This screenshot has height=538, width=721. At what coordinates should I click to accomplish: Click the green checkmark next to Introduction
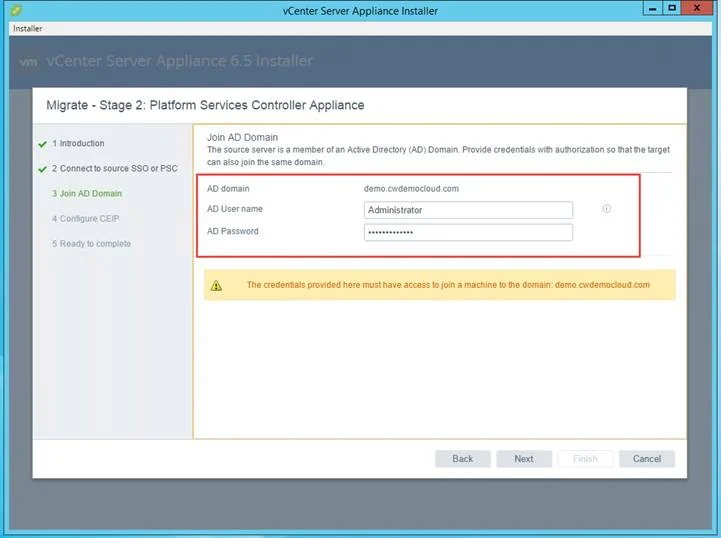[43, 144]
